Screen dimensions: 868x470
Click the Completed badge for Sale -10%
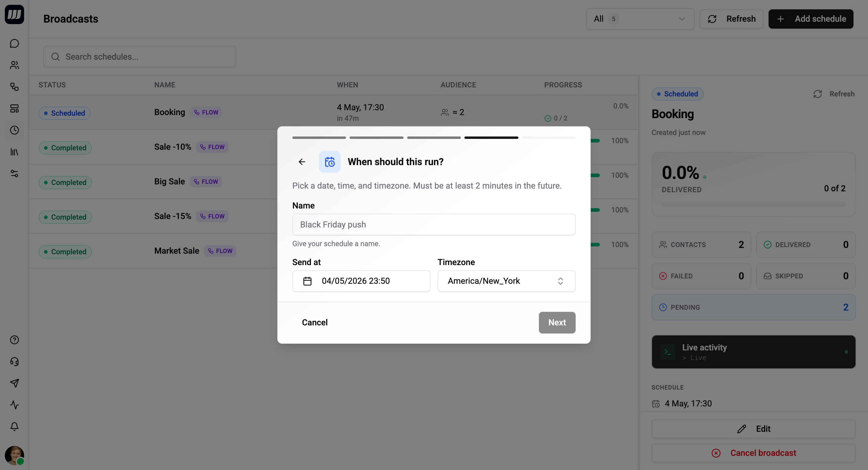point(65,148)
